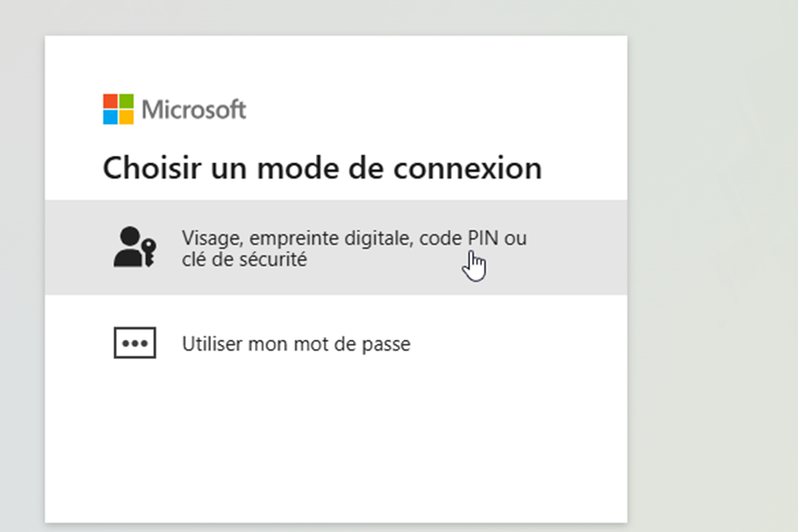This screenshot has width=798, height=532.
Task: Click the yellow square in Microsoft logo
Action: click(126, 117)
